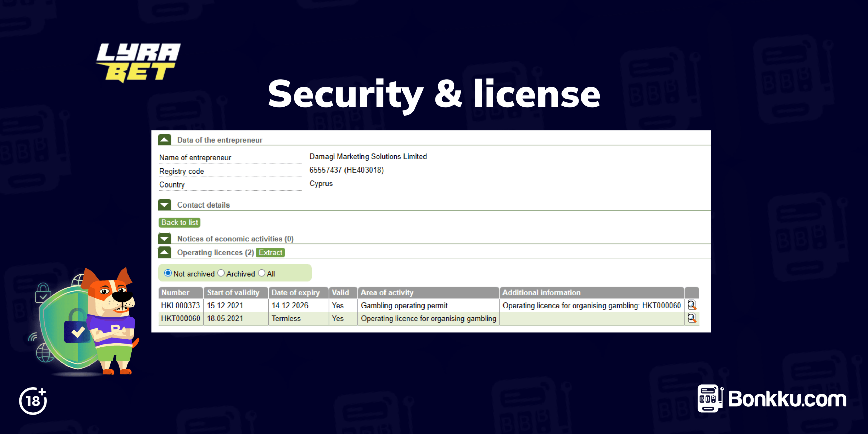Click the Extract button
The height and width of the screenshot is (434, 868).
point(270,252)
